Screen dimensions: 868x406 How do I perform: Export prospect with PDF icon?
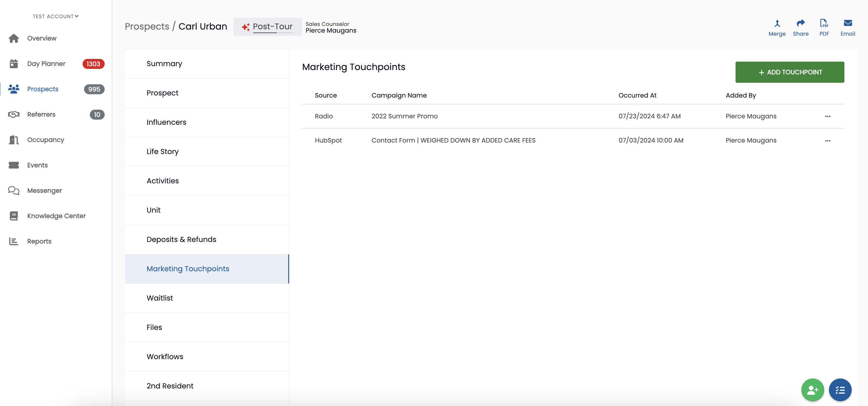pyautogui.click(x=824, y=23)
